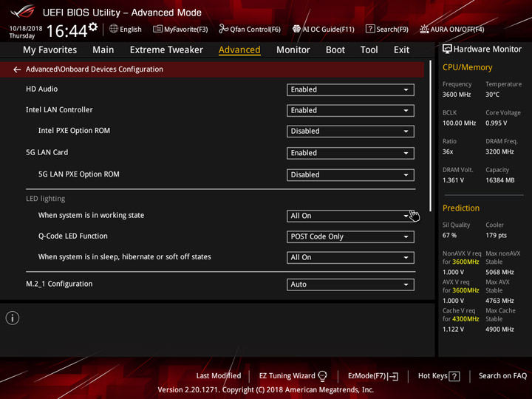Click the Hot Keys question mark box

click(x=454, y=376)
